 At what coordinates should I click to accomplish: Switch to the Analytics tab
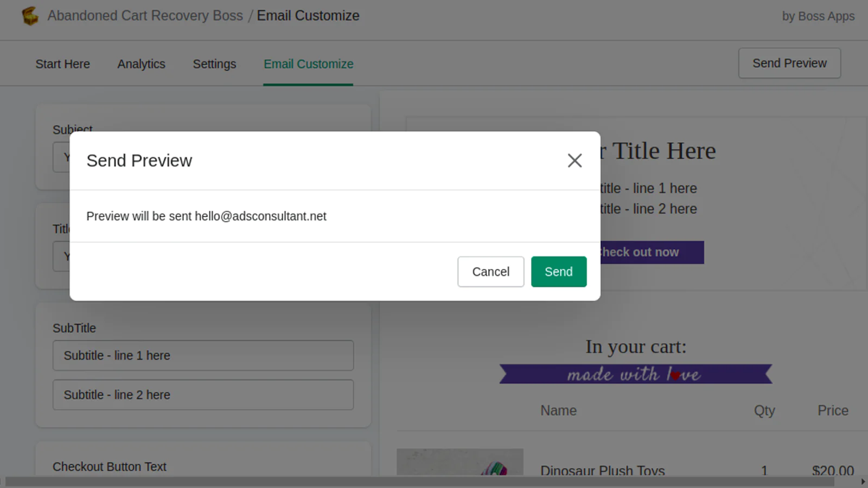click(x=141, y=64)
